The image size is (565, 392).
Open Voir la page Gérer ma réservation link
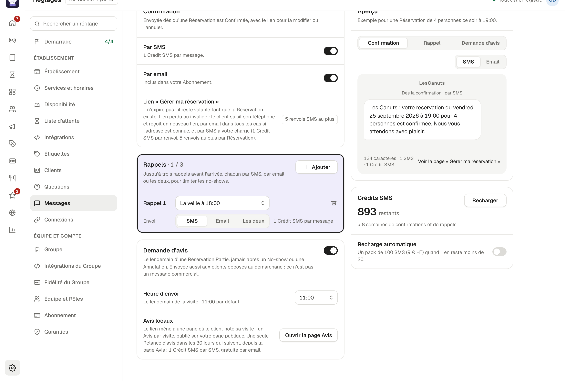459,161
